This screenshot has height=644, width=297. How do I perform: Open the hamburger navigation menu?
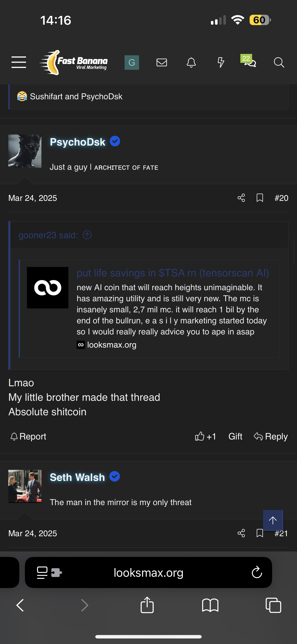click(x=19, y=62)
